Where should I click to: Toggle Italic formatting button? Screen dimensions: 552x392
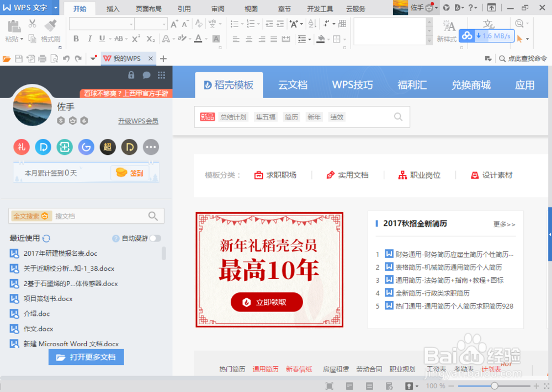pyautogui.click(x=89, y=39)
